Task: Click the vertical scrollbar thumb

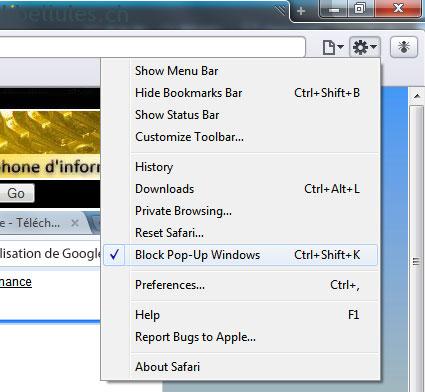Action: tap(416, 248)
